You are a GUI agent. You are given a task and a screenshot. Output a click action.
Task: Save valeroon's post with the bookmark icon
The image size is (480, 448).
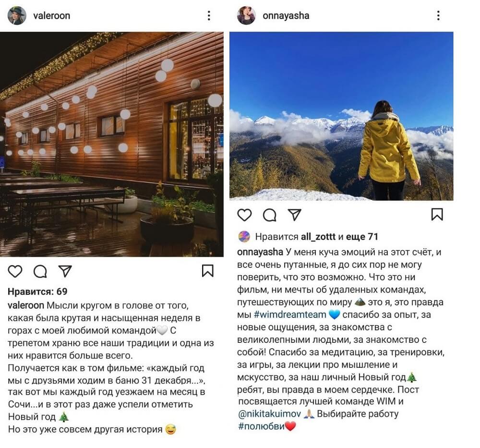tap(207, 271)
